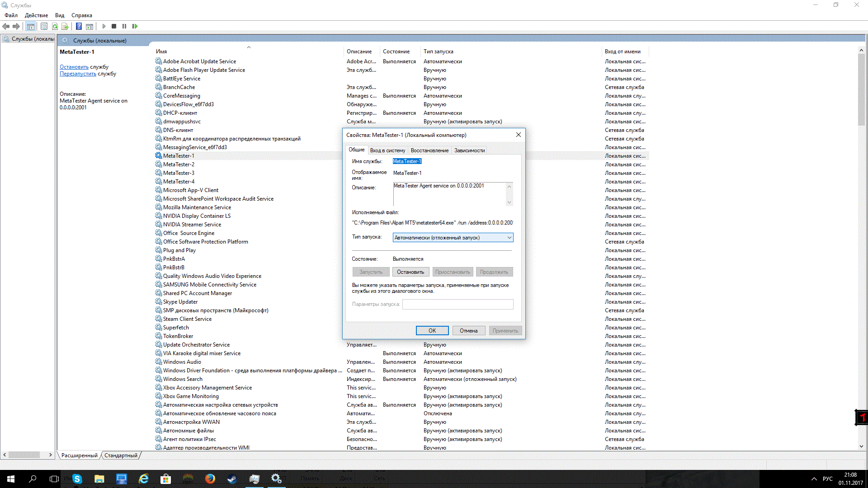Screen dimensions: 868x488
Task: Open the Действие menu
Action: [36, 15]
